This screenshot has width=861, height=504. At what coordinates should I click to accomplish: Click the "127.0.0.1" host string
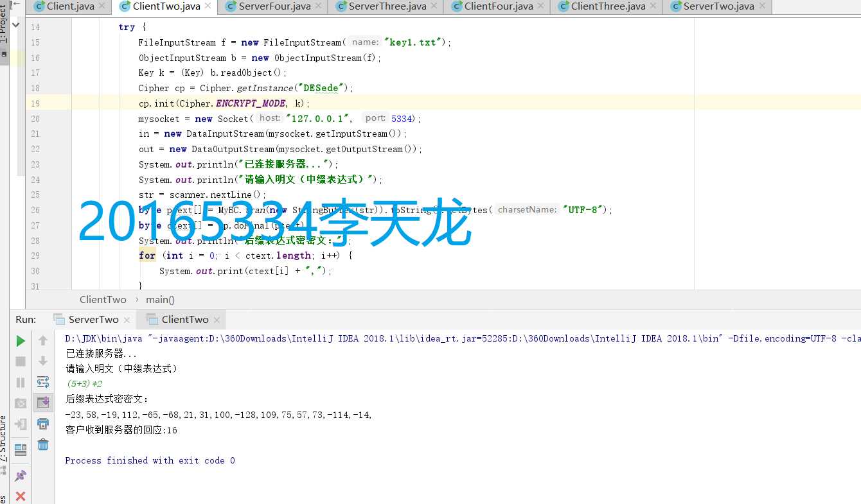coord(318,118)
